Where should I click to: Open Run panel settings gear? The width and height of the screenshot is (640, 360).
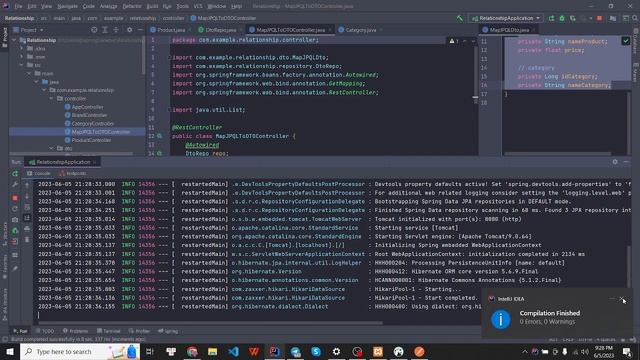coord(615,162)
